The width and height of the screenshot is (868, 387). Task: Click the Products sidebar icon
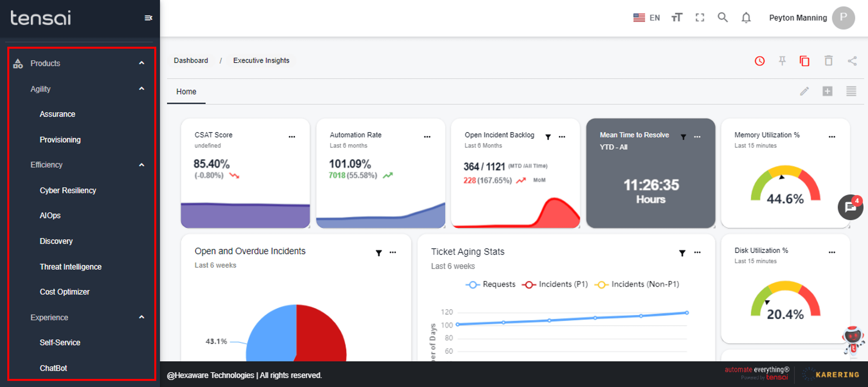pos(18,63)
